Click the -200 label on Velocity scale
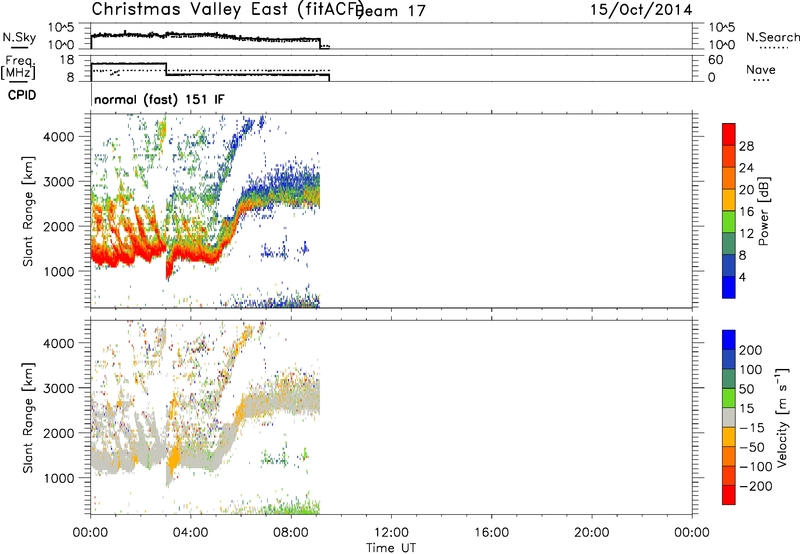The width and height of the screenshot is (800, 554). point(756,487)
